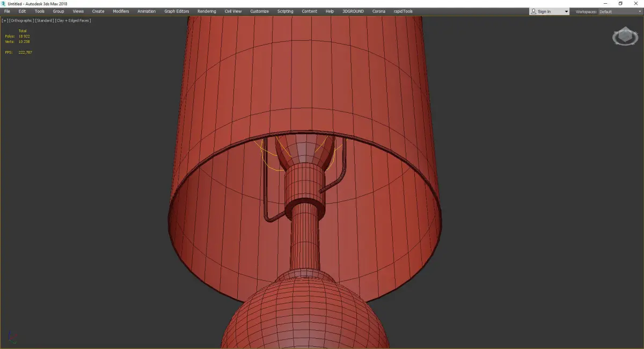
Task: Select the lamp shade cylinder mesh
Action: (306, 81)
